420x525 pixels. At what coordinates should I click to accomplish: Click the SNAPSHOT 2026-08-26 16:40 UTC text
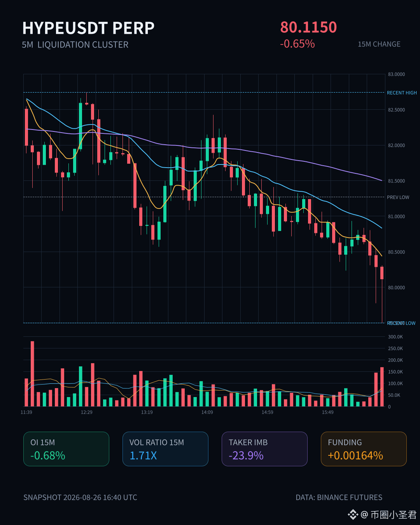click(x=80, y=497)
